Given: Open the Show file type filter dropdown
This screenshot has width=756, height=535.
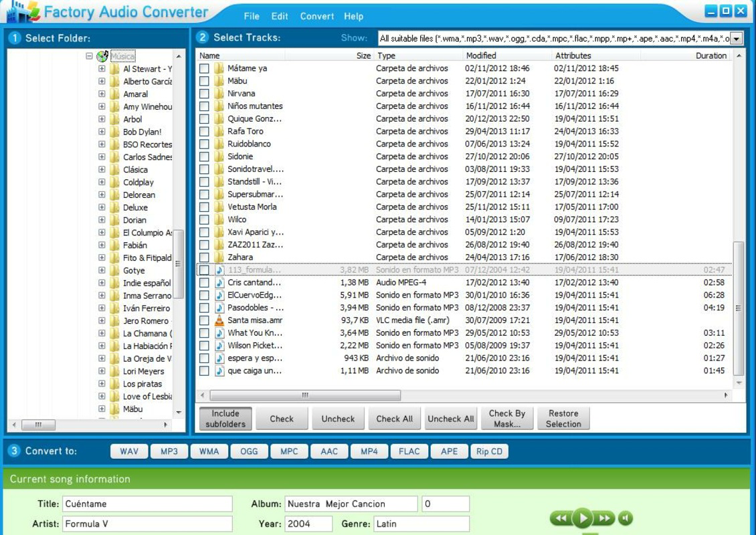Looking at the screenshot, I should (736, 39).
